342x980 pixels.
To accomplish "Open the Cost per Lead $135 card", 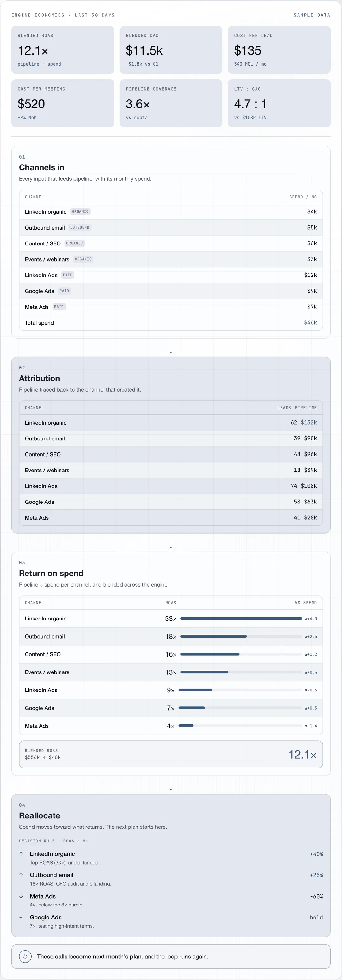I will pyautogui.click(x=279, y=50).
